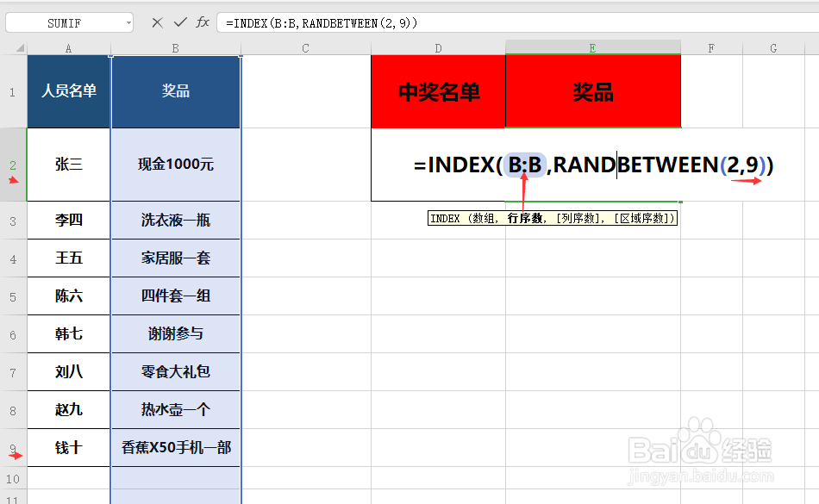Viewport: 819px width, 504px height.
Task: Select column D header
Action: [x=438, y=48]
